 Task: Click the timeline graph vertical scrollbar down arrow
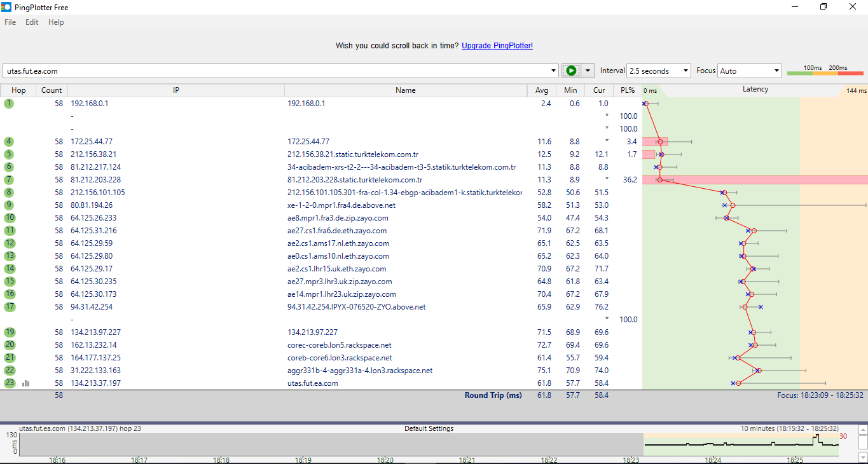863,457
